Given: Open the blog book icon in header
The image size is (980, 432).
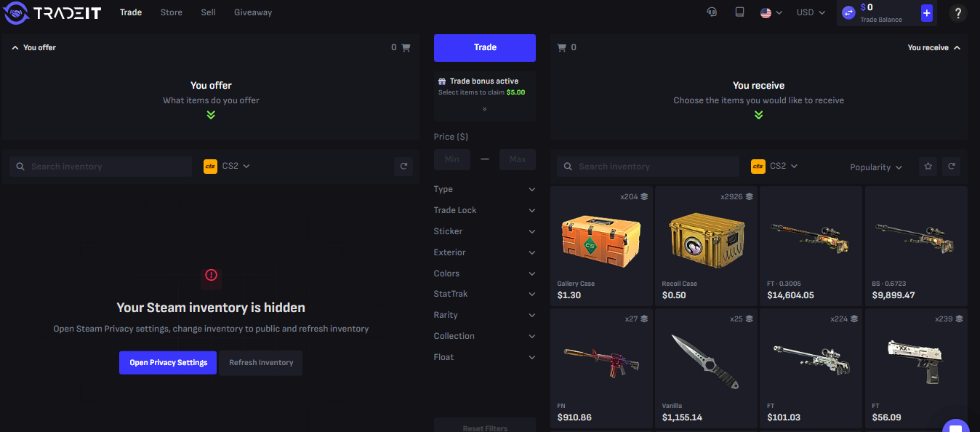Looking at the screenshot, I should point(739,12).
